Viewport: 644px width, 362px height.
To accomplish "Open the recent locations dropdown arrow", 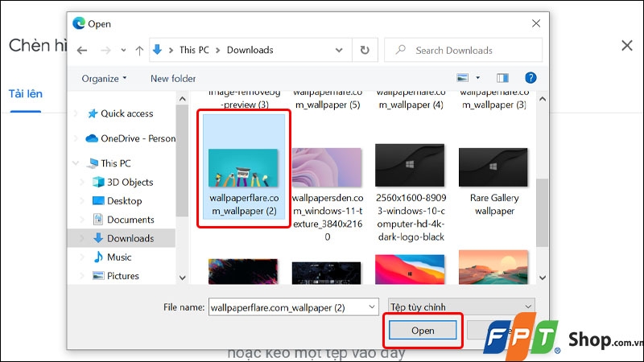I will coord(123,51).
